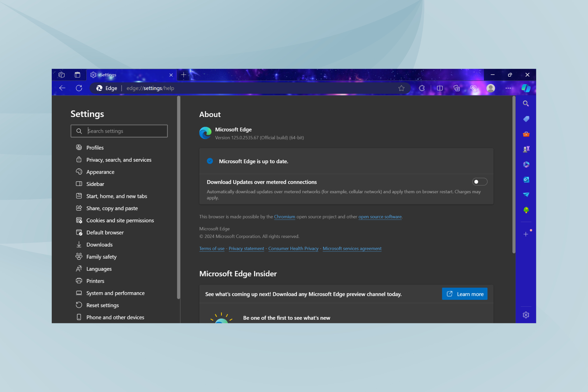The image size is (588, 392).
Task: Open Browser essentials heart icon
Action: tap(473, 88)
